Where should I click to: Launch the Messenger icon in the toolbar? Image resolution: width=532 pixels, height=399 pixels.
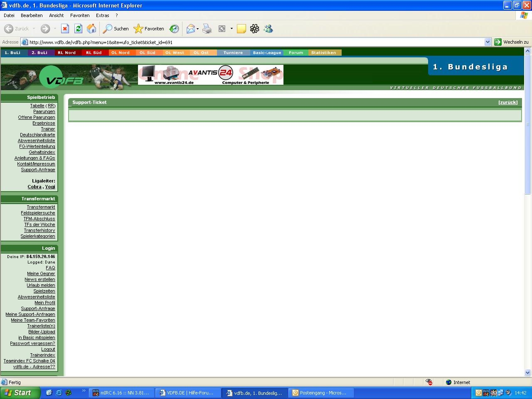coord(268,29)
